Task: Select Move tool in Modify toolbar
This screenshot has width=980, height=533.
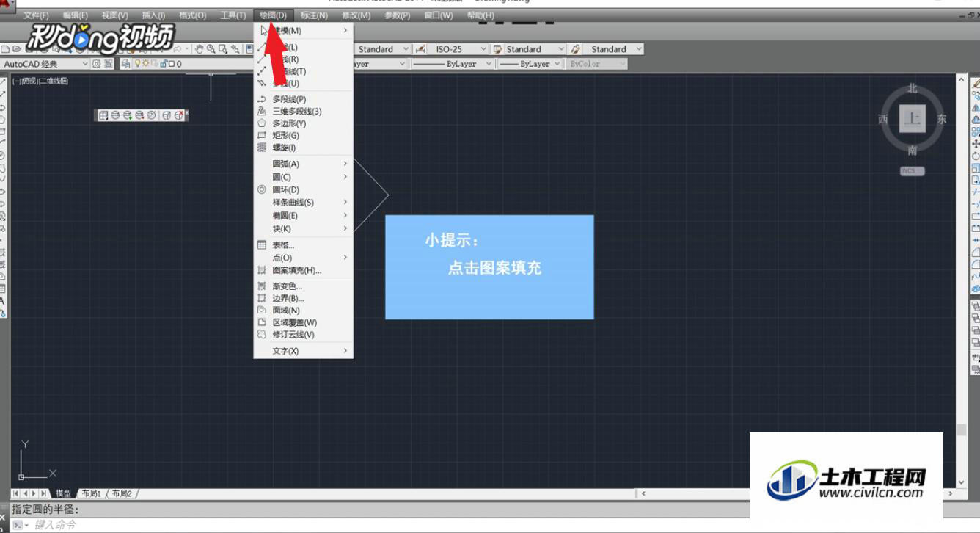Action: pos(975,144)
